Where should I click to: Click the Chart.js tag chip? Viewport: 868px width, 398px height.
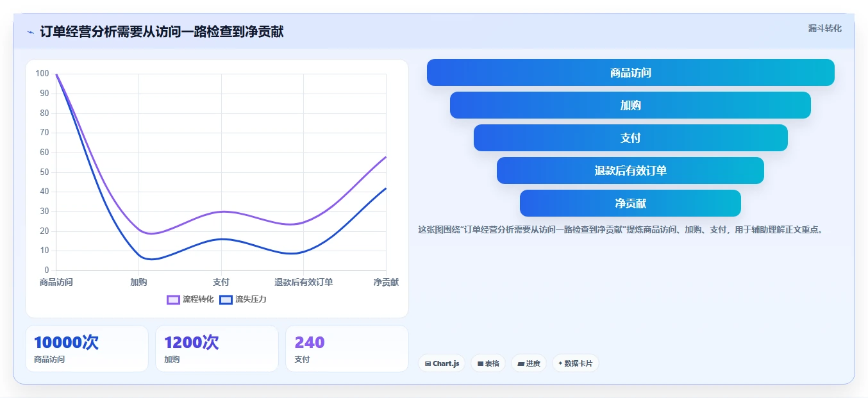click(442, 363)
